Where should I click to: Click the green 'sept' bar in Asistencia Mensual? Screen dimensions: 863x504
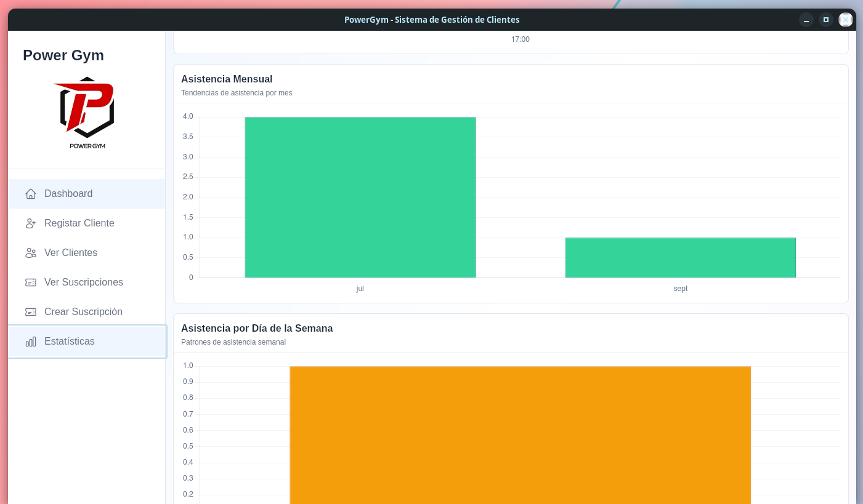681,258
